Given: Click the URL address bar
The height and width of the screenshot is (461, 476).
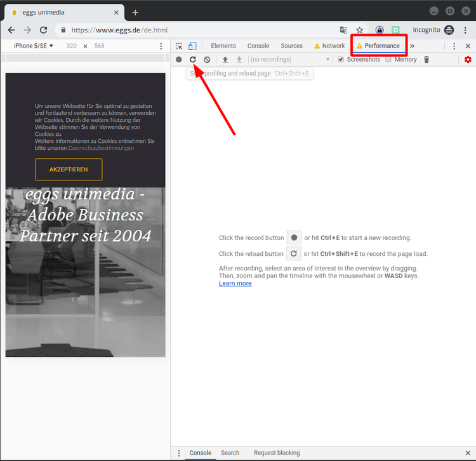Looking at the screenshot, I should tap(194, 30).
